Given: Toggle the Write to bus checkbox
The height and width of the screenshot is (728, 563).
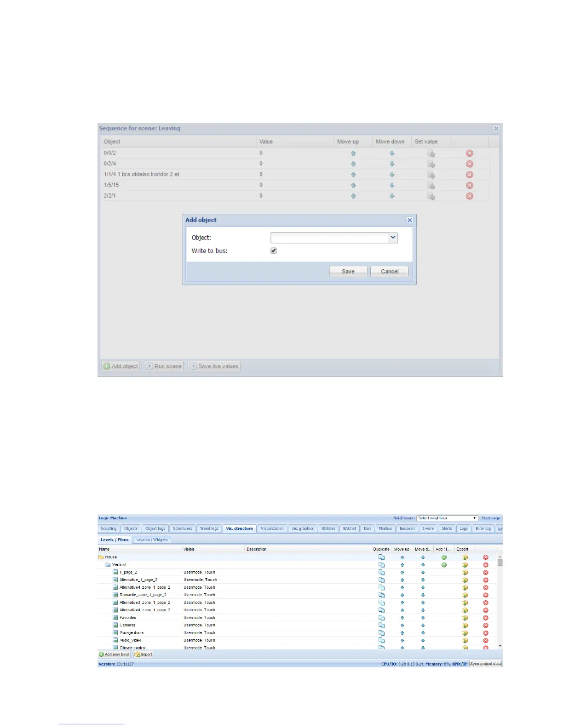Looking at the screenshot, I should tap(274, 250).
